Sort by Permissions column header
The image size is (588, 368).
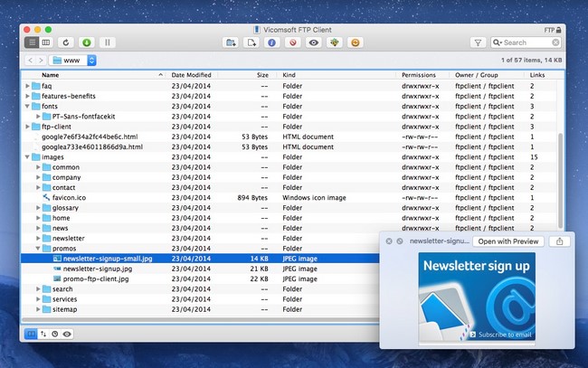[419, 75]
